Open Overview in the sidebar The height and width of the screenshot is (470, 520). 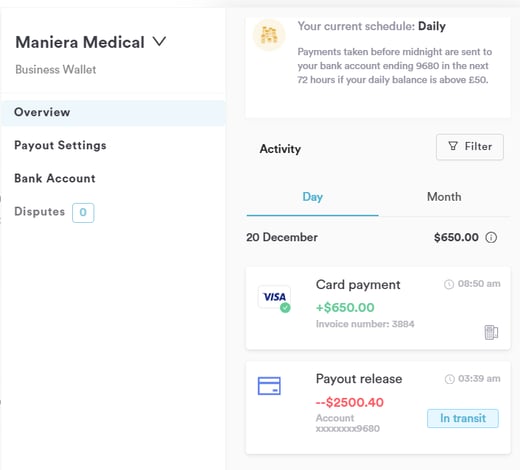113,113
